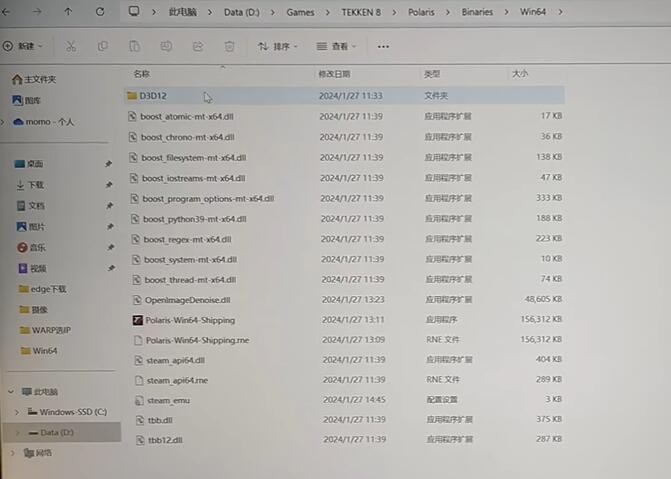Click TEKKEN 8 in the address breadcrumb

click(361, 12)
